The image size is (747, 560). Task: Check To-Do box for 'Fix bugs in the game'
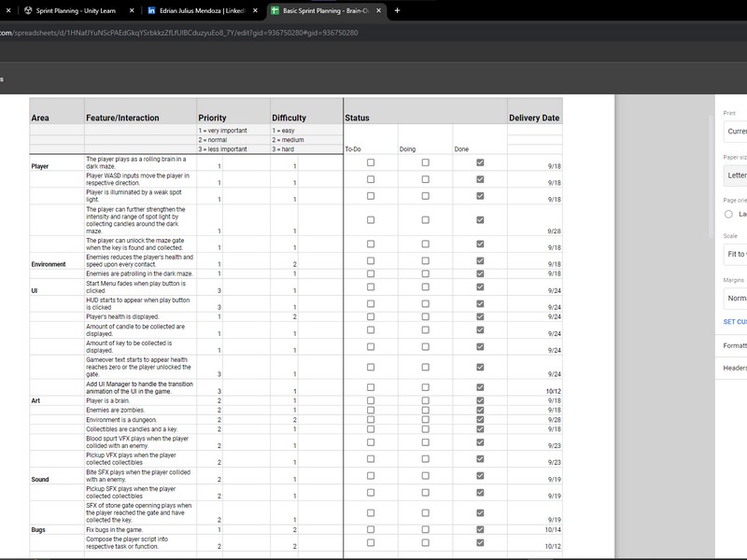point(371,529)
